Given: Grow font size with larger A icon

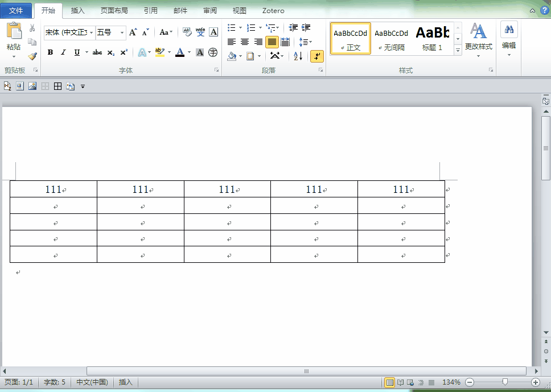Looking at the screenshot, I should click(133, 32).
